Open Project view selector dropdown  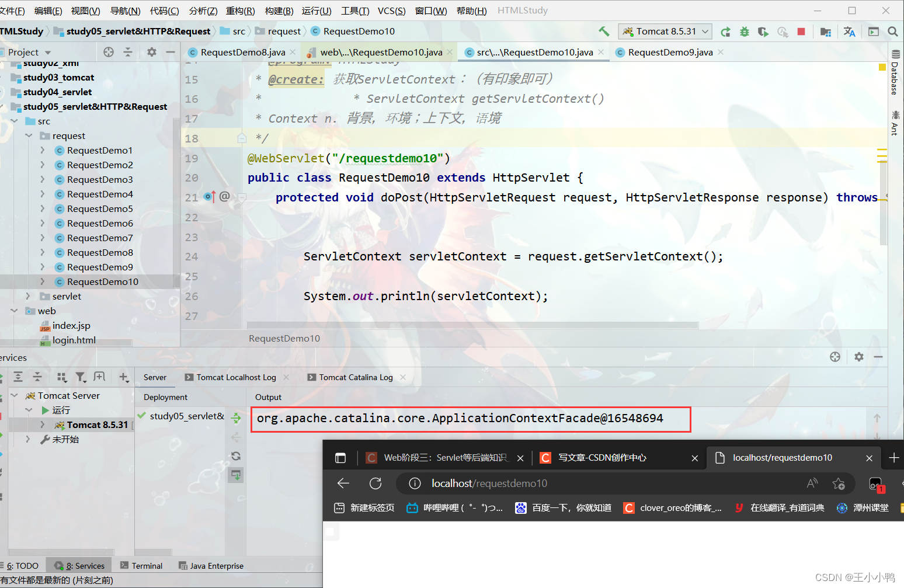pyautogui.click(x=29, y=52)
